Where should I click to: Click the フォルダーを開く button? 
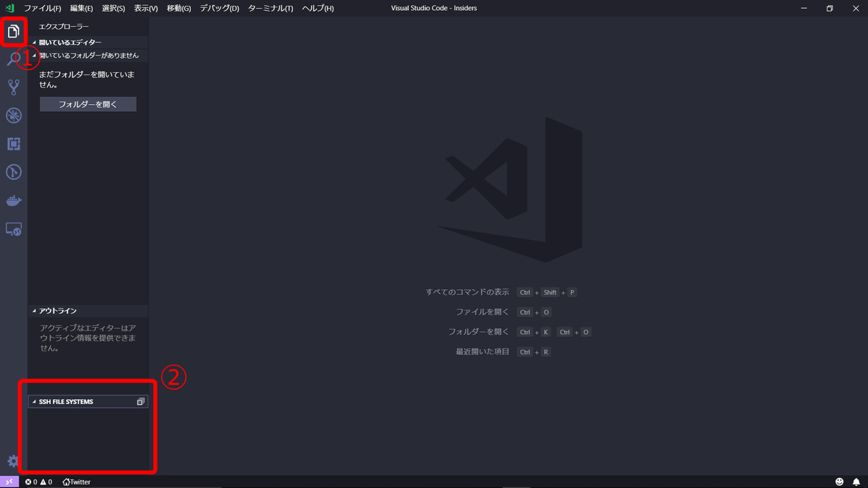click(88, 104)
